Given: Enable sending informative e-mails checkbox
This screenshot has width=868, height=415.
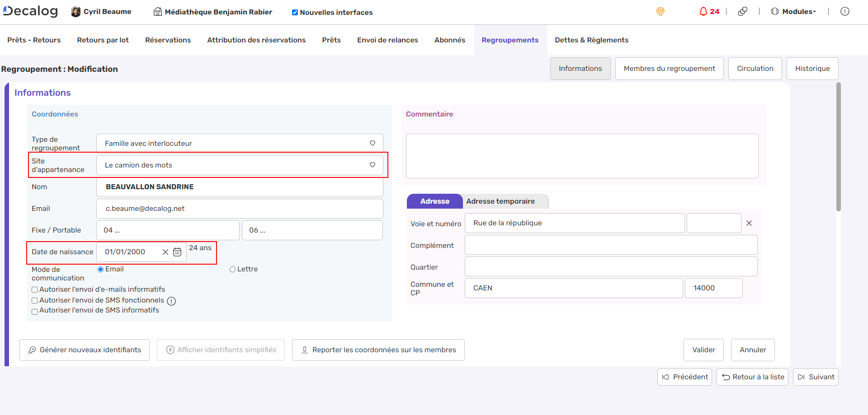Looking at the screenshot, I should point(35,290).
